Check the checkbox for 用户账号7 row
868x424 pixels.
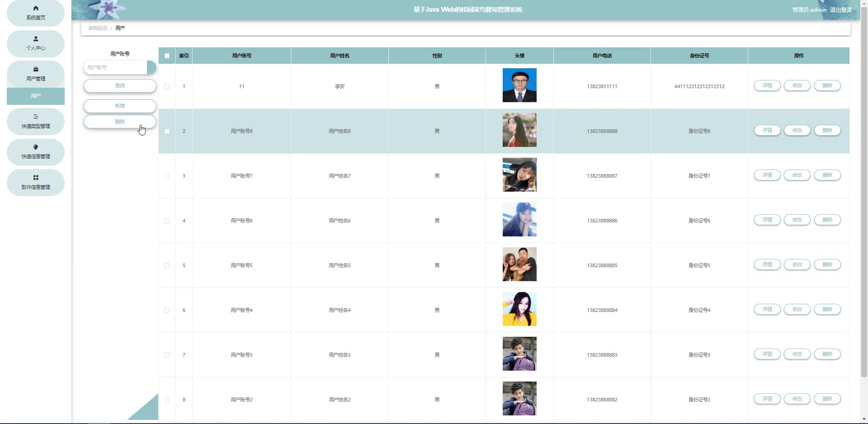(x=167, y=176)
